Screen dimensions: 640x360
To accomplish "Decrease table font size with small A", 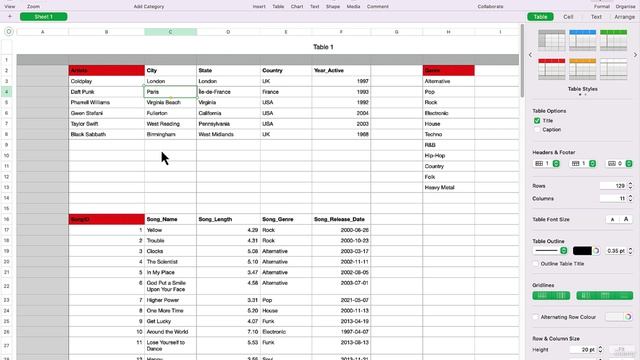I will coord(612,220).
